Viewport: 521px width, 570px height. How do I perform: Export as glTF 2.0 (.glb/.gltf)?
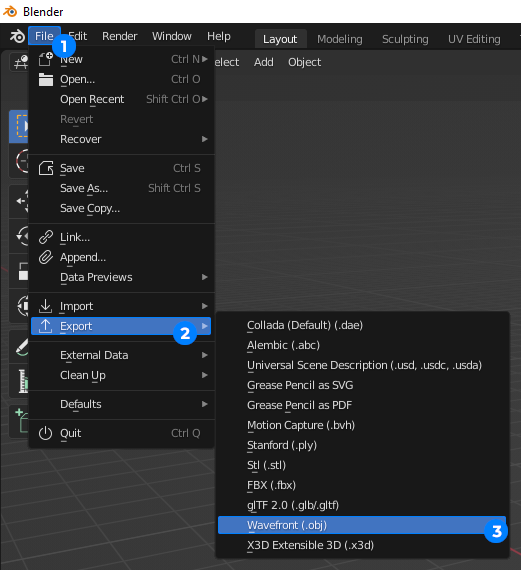pyautogui.click(x=362, y=505)
